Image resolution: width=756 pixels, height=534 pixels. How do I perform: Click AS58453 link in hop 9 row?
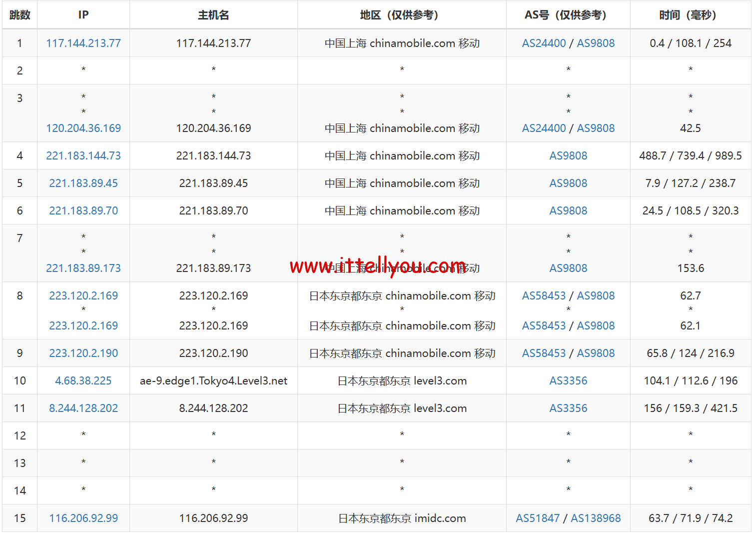click(x=544, y=353)
